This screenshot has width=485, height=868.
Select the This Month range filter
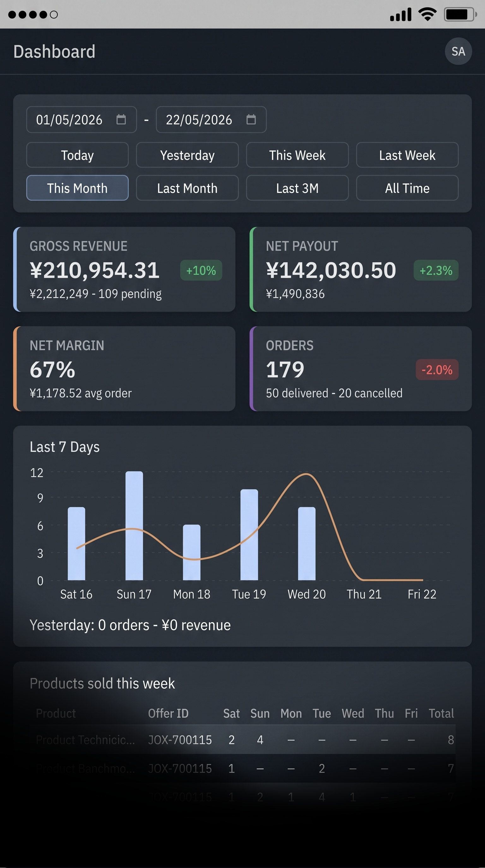tap(77, 188)
